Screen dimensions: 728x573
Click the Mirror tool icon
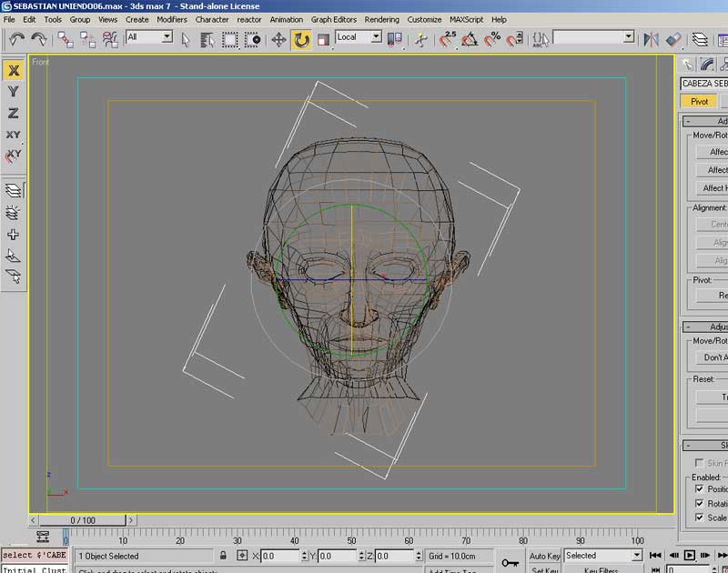651,39
